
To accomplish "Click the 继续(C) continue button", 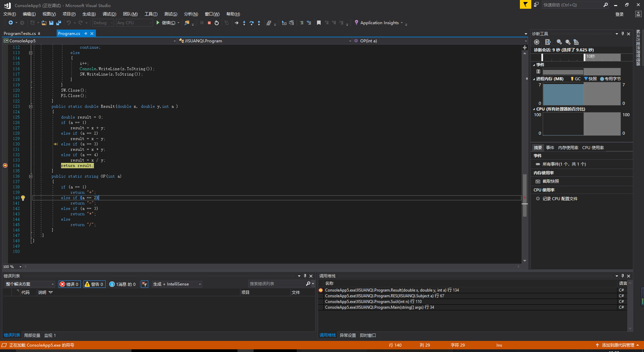I will (166, 23).
